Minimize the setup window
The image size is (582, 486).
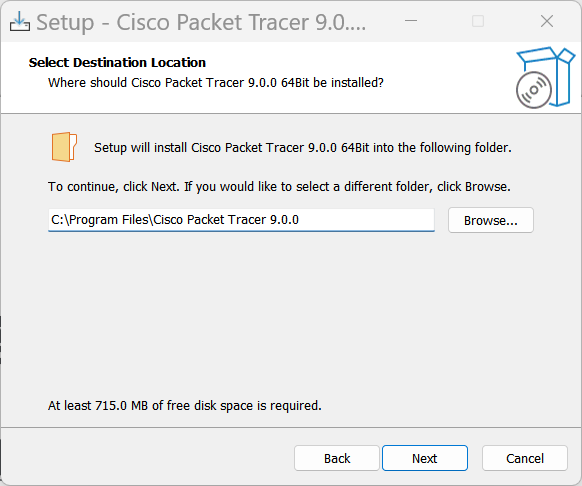click(x=411, y=21)
